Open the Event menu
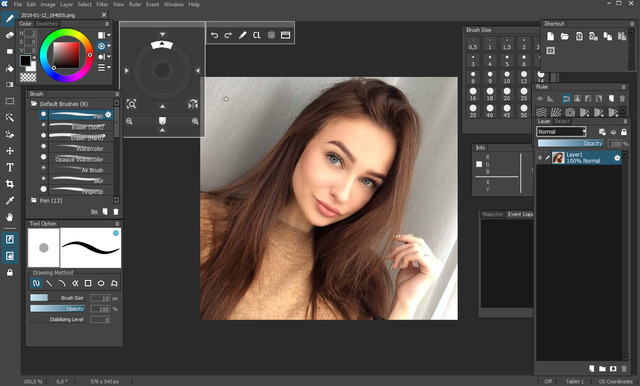 152,4
